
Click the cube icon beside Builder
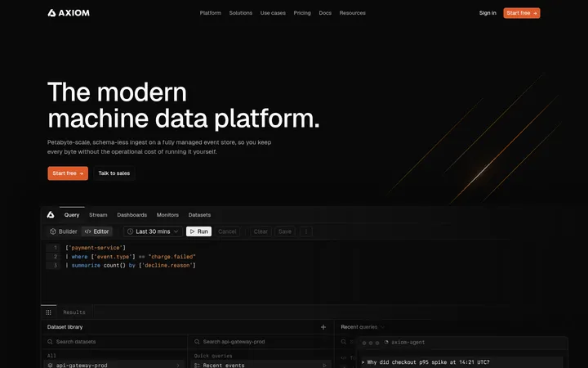tap(53, 231)
